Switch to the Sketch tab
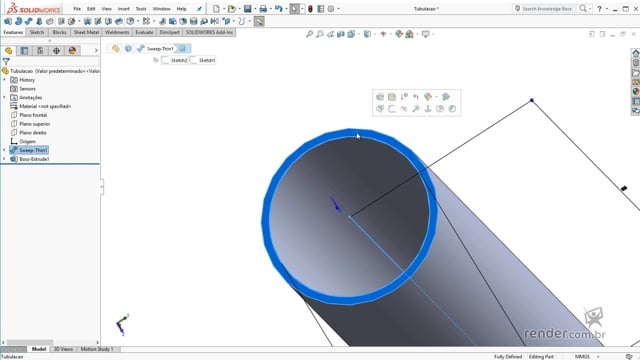Image resolution: width=640 pixels, height=360 pixels. [37, 32]
